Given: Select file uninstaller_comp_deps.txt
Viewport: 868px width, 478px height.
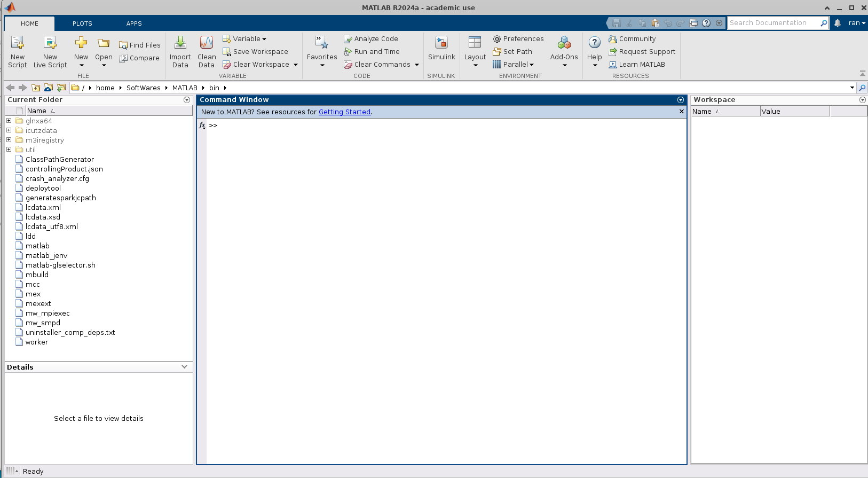Looking at the screenshot, I should 70,333.
